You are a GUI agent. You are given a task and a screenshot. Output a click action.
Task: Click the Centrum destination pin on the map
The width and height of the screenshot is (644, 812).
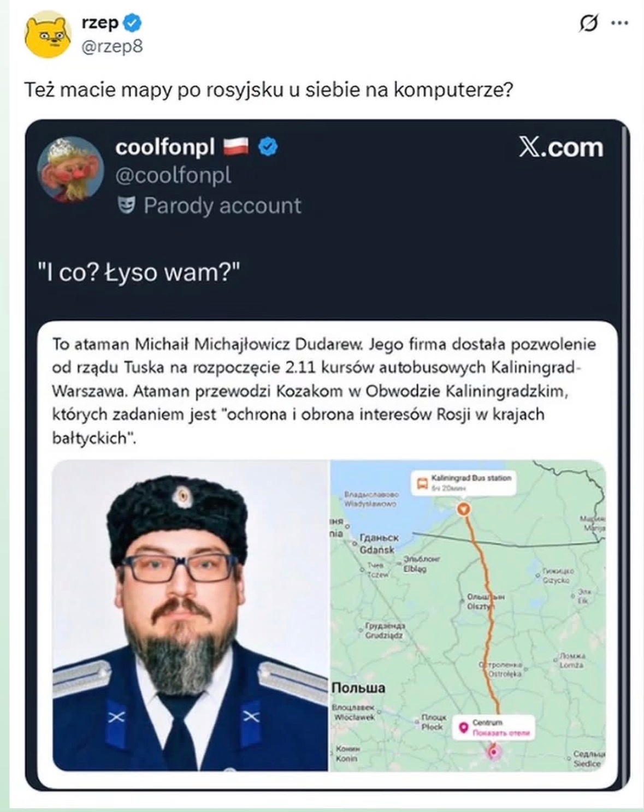[x=464, y=726]
